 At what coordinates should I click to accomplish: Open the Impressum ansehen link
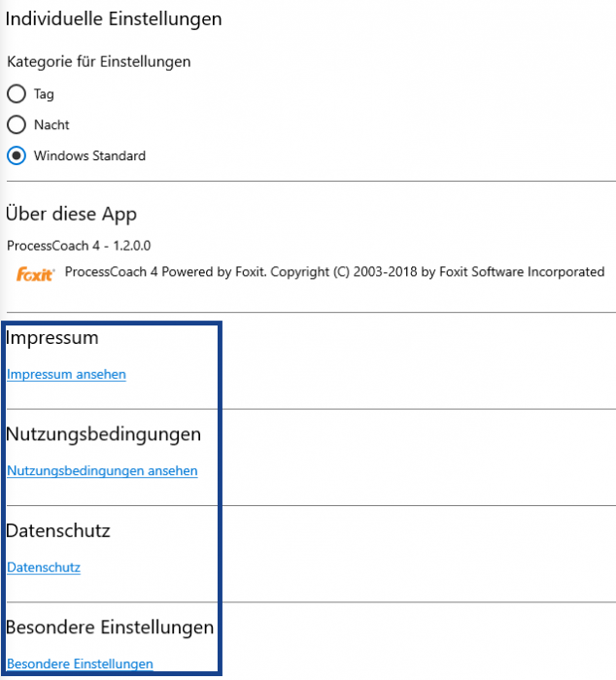(x=66, y=374)
